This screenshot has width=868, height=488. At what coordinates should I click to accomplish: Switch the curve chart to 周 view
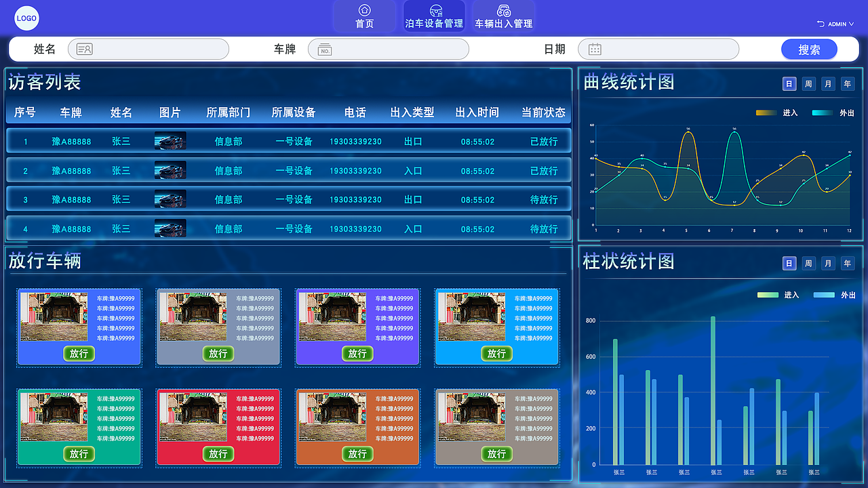coord(808,83)
